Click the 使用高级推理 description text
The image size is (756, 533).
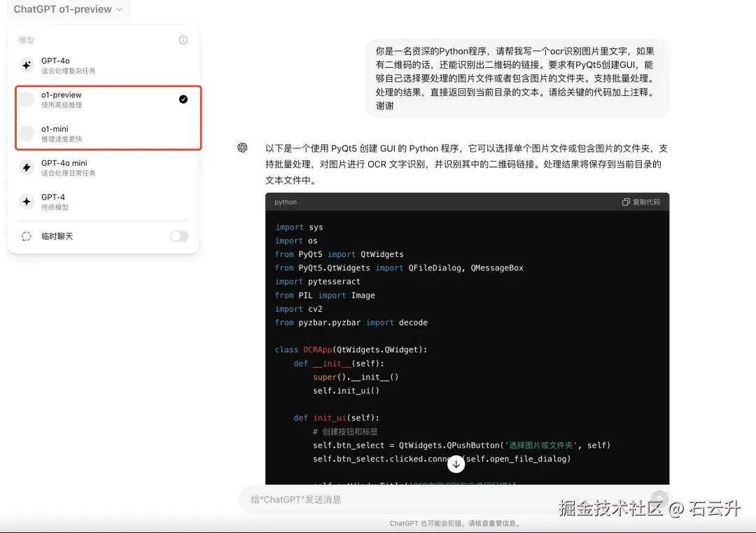(62, 105)
